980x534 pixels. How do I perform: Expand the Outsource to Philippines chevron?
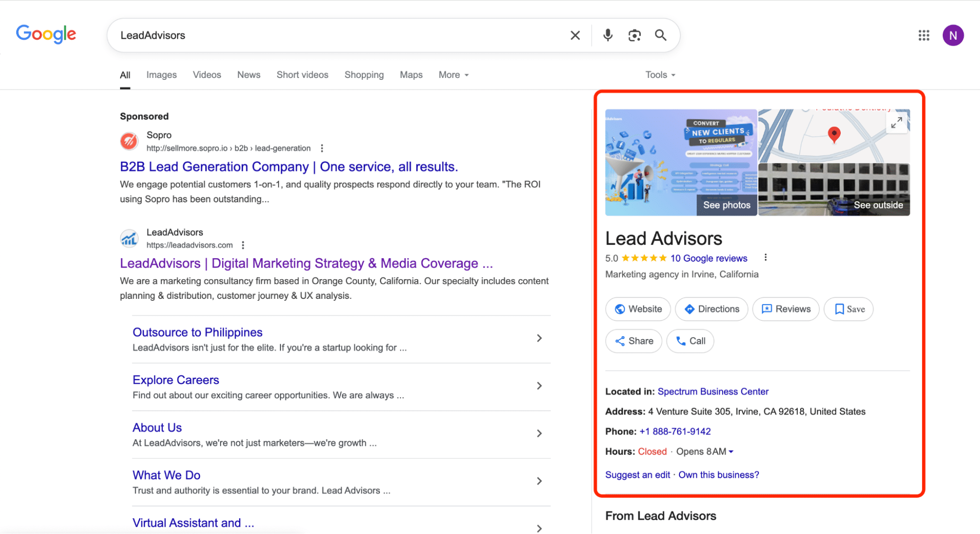tap(539, 338)
